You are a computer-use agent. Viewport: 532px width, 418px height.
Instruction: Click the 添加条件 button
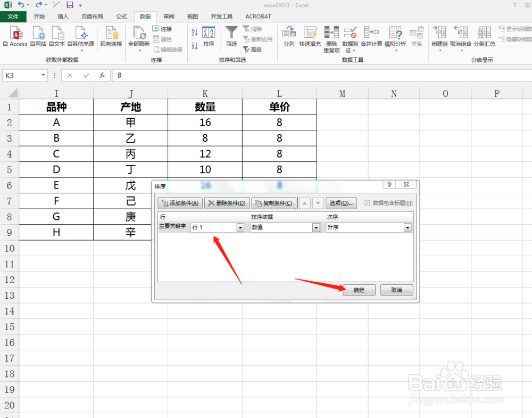(x=180, y=203)
